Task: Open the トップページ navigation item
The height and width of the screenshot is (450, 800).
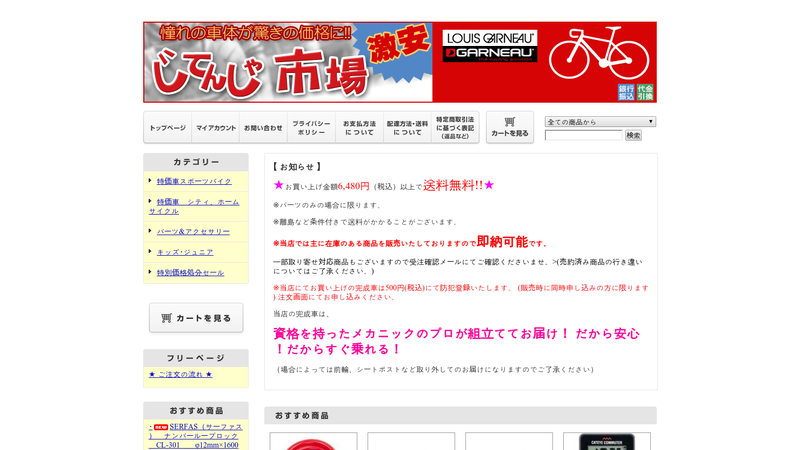Action: pyautogui.click(x=167, y=128)
